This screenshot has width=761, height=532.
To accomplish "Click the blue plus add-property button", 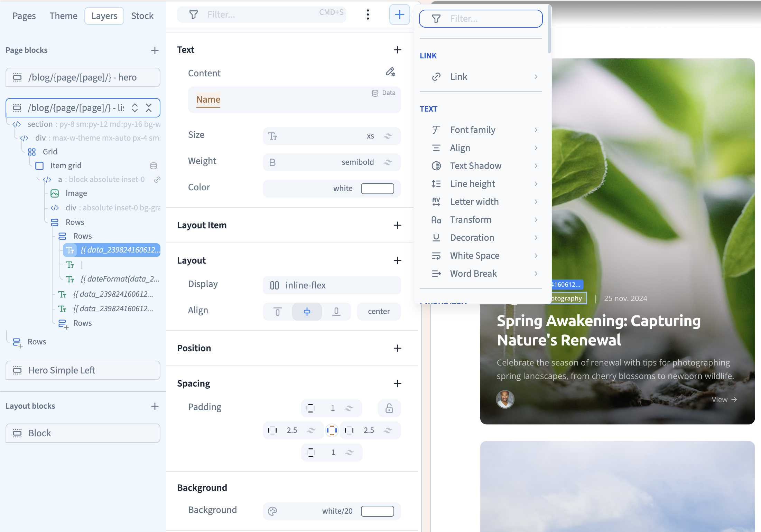I will point(399,15).
